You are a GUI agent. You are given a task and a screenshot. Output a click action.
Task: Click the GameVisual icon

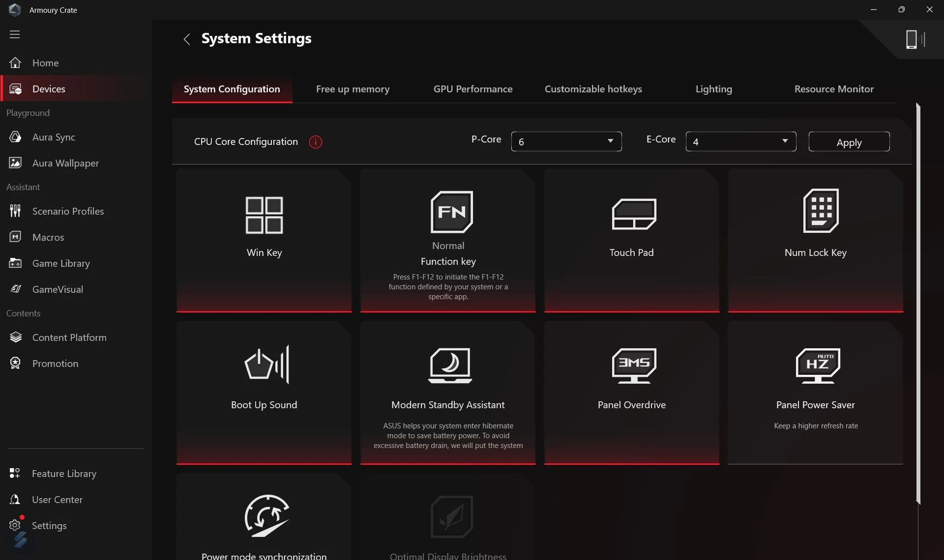[x=15, y=289]
